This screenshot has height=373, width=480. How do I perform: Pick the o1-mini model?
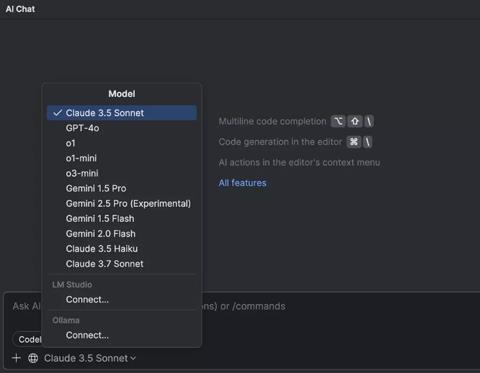click(x=122, y=158)
